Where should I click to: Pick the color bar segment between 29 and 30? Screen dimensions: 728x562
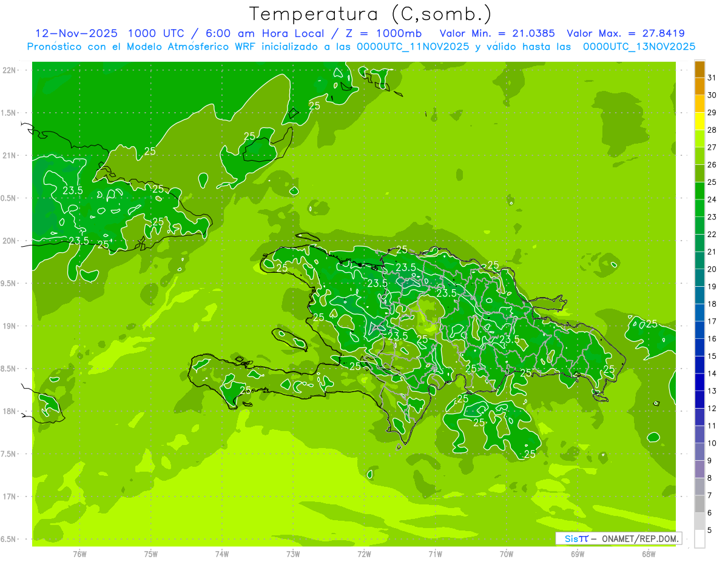pos(699,104)
